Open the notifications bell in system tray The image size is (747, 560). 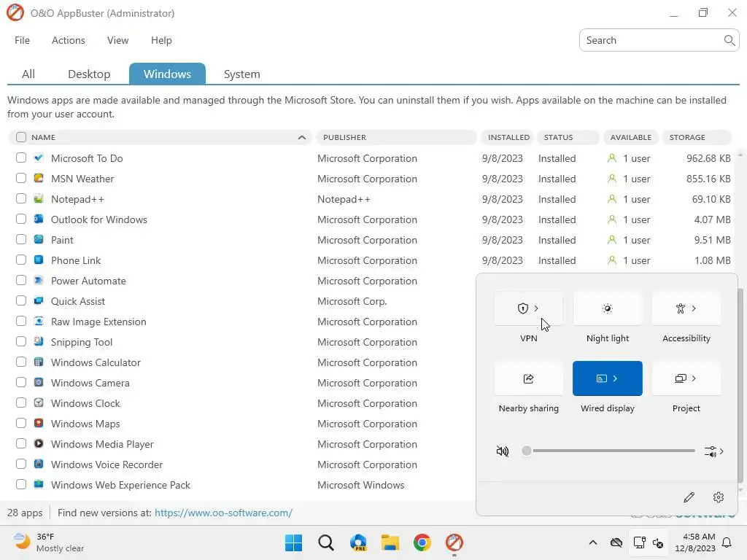[727, 542]
